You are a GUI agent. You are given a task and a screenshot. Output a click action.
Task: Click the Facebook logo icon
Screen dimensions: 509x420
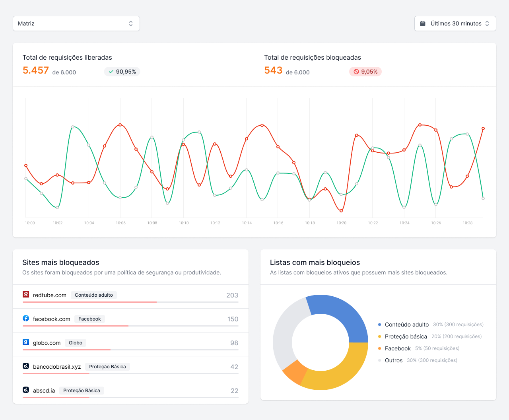tap(26, 318)
